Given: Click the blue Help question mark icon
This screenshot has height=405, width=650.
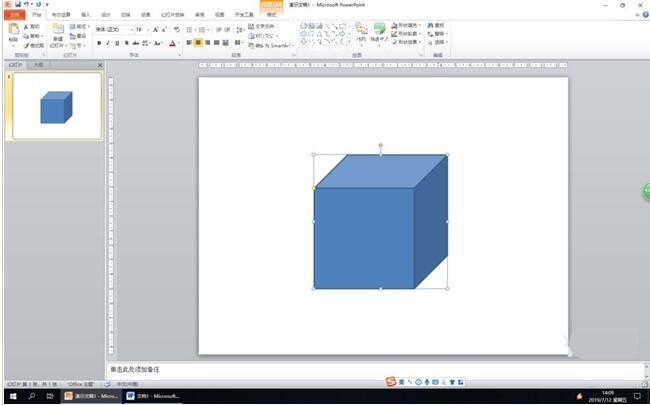Looking at the screenshot, I should click(x=646, y=15).
